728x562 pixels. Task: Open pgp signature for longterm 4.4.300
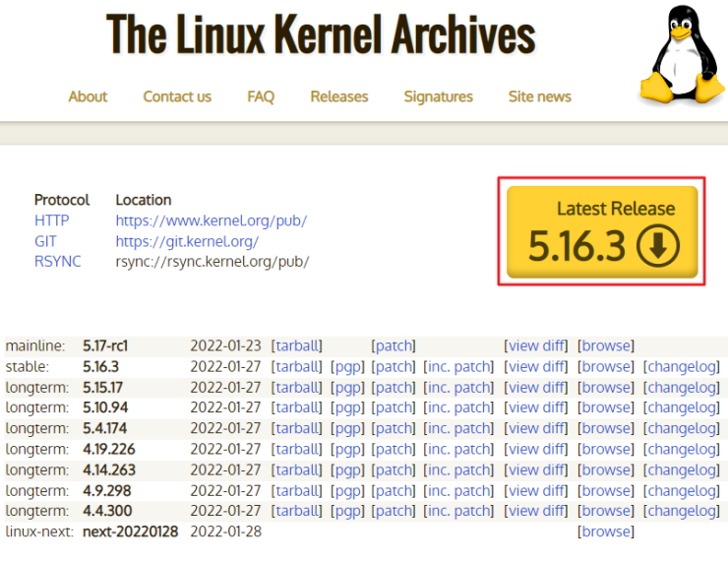tap(347, 511)
